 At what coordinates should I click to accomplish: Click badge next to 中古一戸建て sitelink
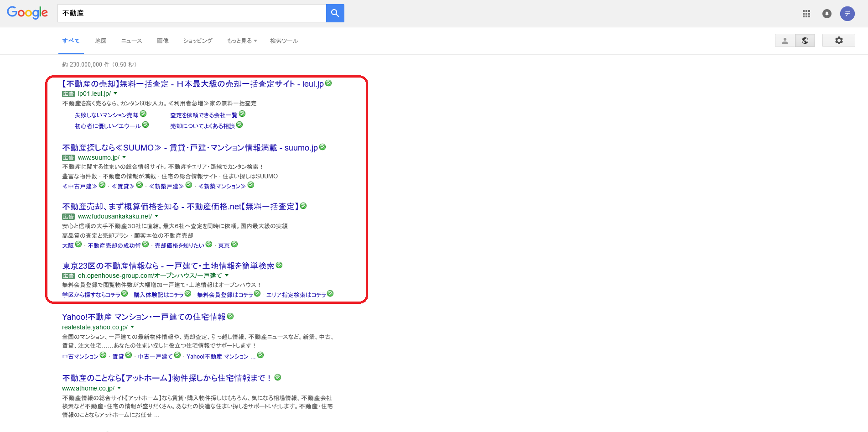[x=177, y=355]
